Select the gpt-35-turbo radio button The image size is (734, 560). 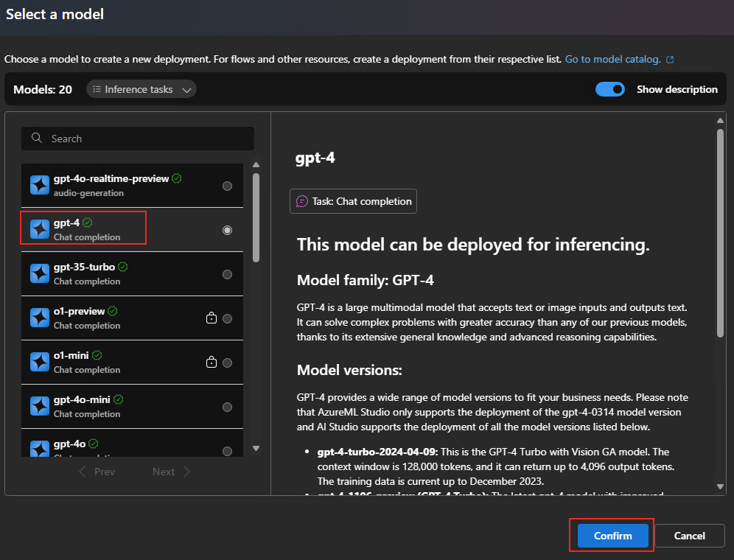228,274
